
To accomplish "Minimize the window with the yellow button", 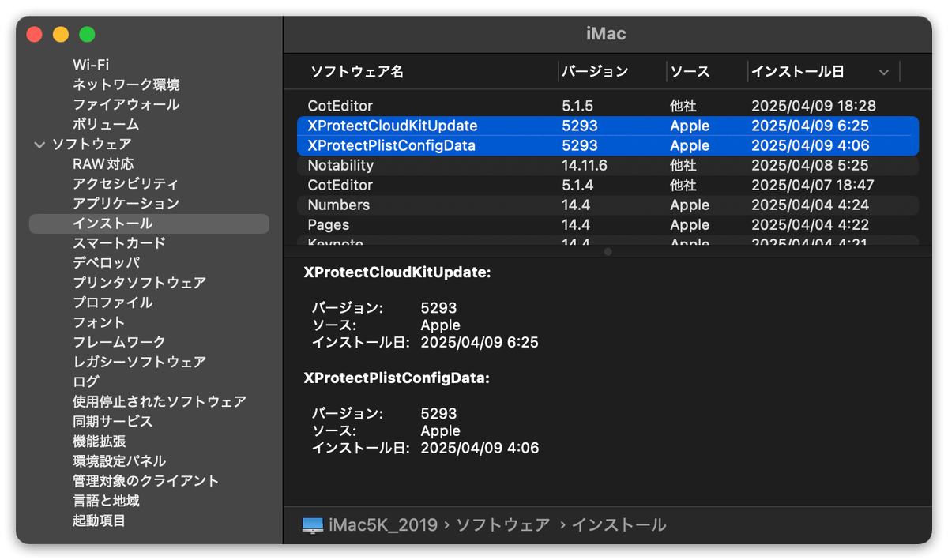I will (x=61, y=35).
